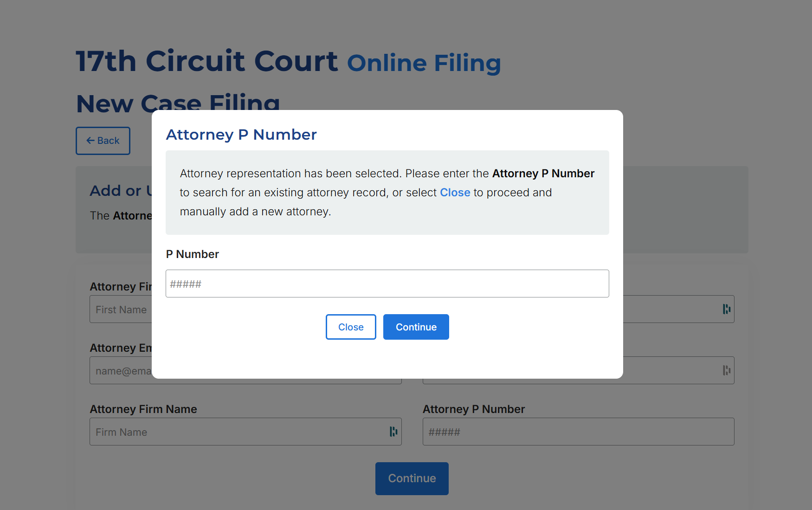The image size is (812, 510).
Task: Click the left arrow icon on Back button
Action: tap(90, 141)
